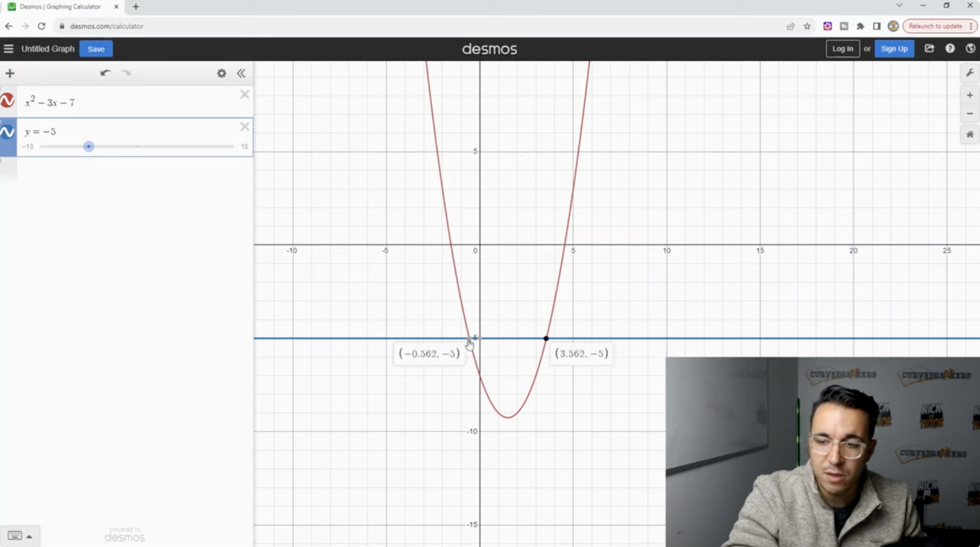Open graph settings with the wrench icon
The height and width of the screenshot is (547, 980).
tap(970, 72)
